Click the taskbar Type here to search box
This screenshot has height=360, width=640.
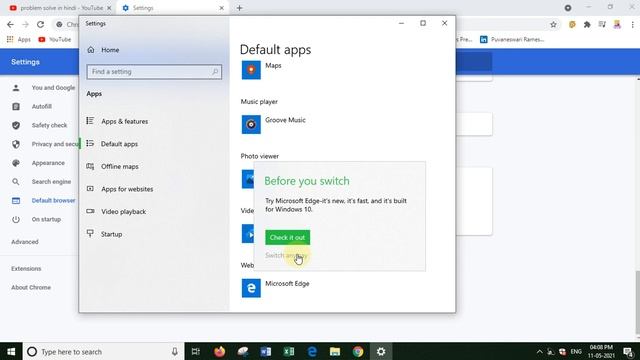[103, 351]
